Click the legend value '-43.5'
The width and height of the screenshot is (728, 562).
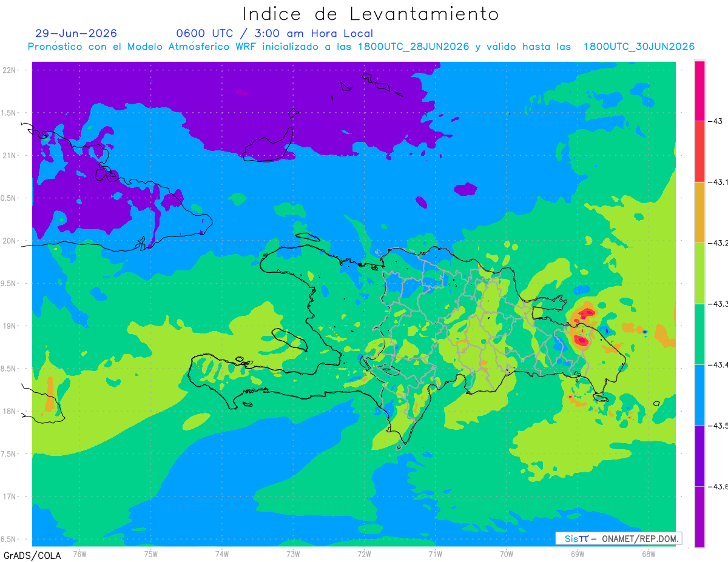(x=718, y=426)
